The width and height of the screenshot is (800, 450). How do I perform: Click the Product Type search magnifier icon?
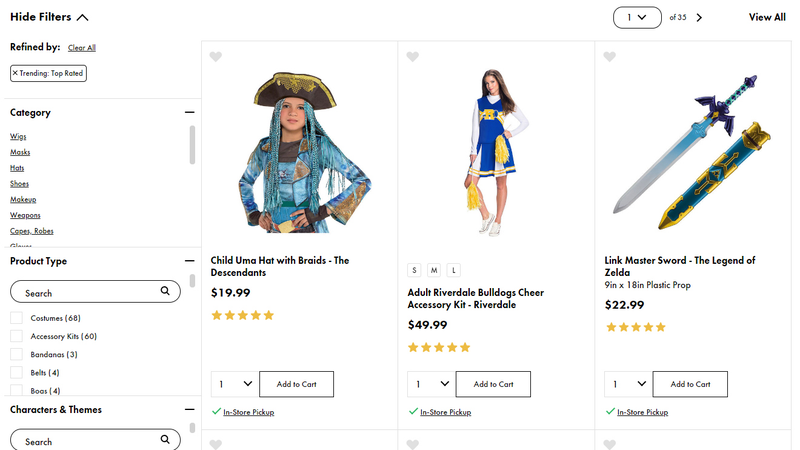pyautogui.click(x=165, y=291)
